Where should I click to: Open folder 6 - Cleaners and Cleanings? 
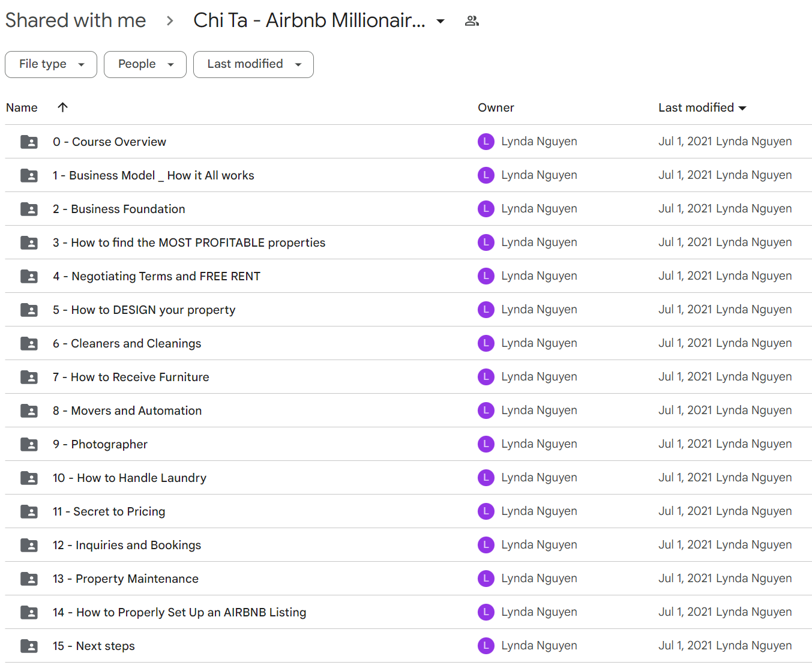(x=127, y=343)
